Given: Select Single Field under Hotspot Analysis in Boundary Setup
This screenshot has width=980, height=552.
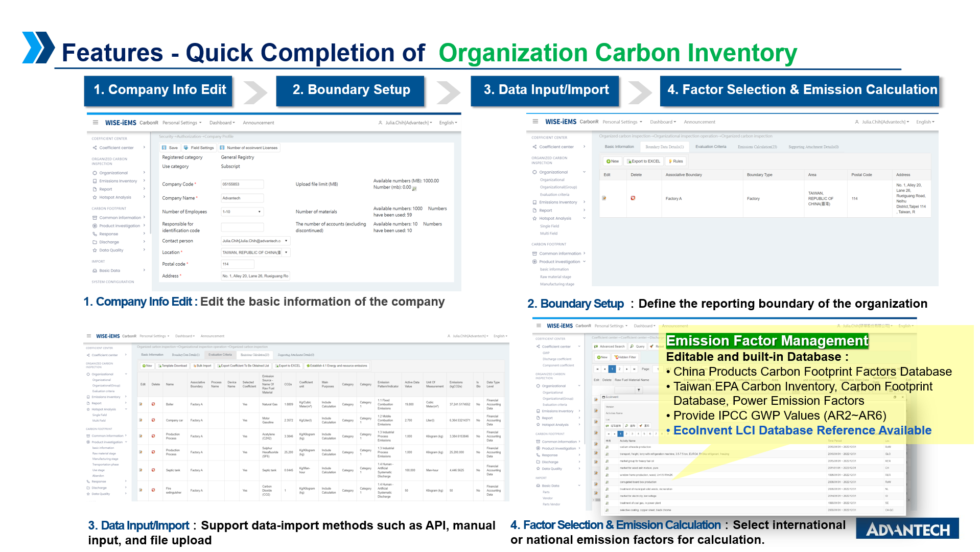Looking at the screenshot, I should click(x=549, y=226).
